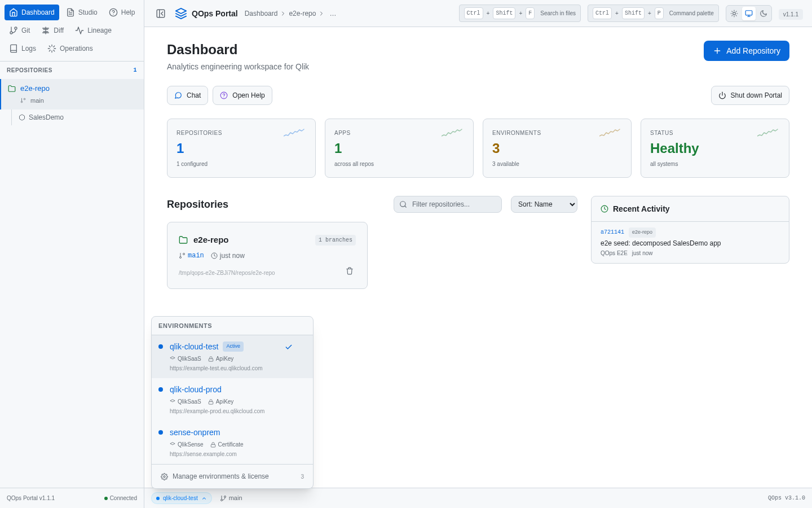812x508 pixels.
Task: Collapse the sidebar panel icon
Action: [x=161, y=14]
